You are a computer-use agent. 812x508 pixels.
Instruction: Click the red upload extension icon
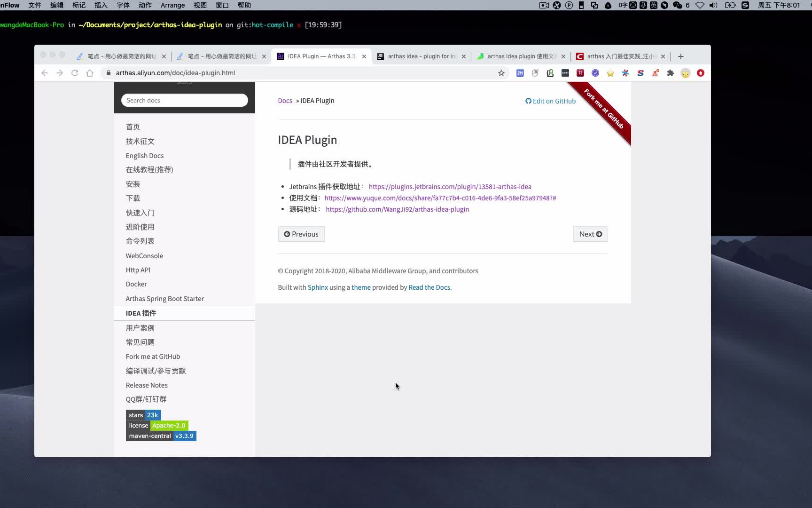701,73
